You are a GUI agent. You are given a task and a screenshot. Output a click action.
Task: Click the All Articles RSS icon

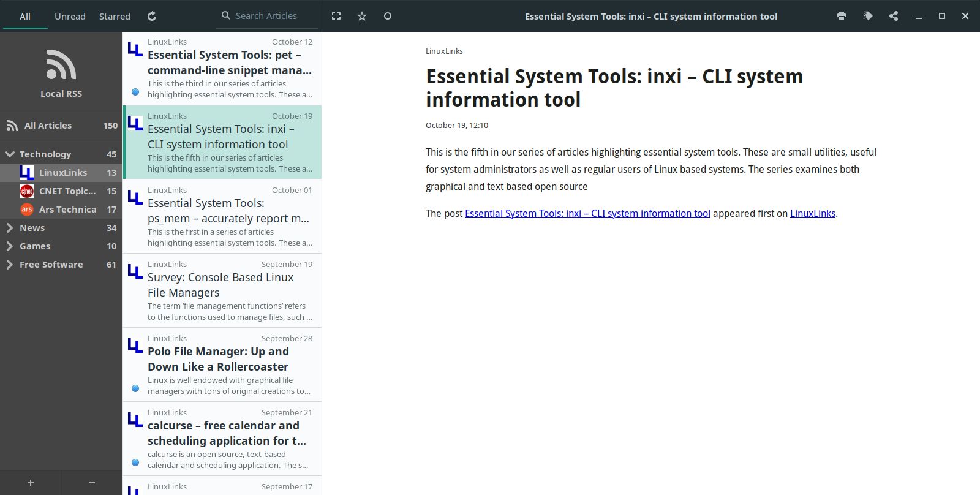tap(12, 126)
